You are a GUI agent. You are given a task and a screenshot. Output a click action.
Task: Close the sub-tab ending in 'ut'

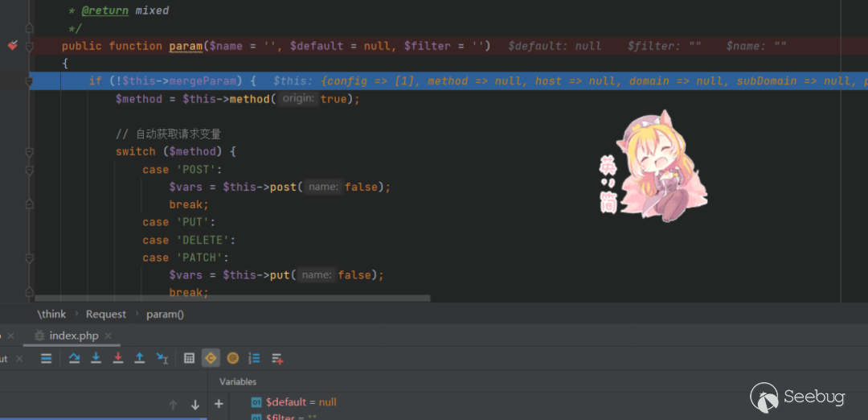[19, 359]
